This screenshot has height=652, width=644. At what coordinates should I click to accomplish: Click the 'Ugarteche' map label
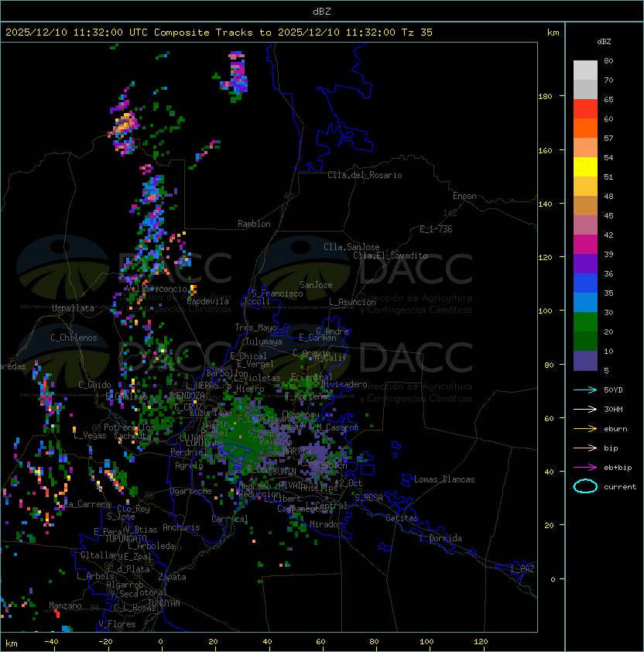point(191,491)
